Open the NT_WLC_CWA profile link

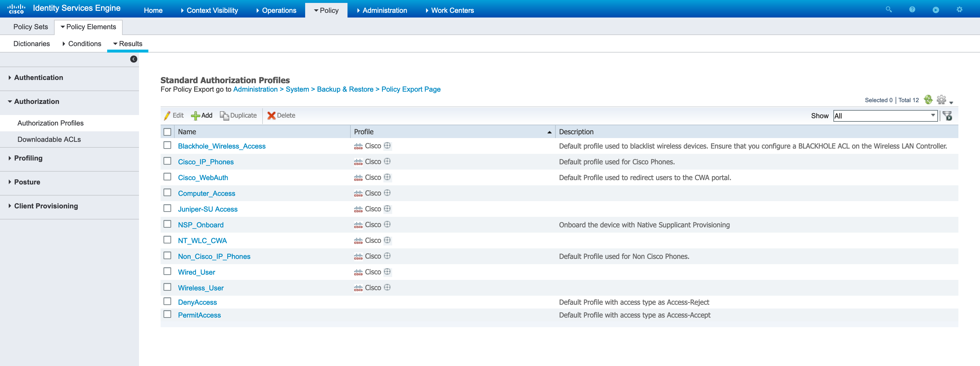click(202, 240)
